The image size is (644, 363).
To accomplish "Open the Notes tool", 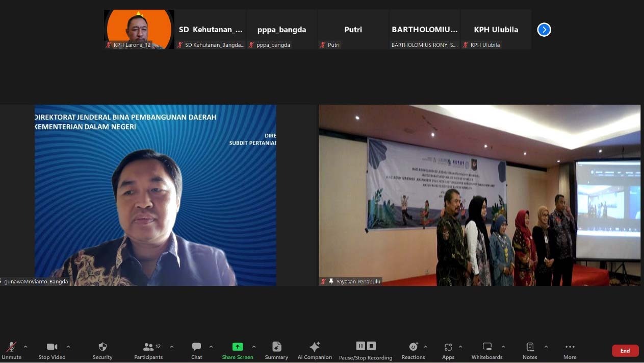I will click(530, 350).
